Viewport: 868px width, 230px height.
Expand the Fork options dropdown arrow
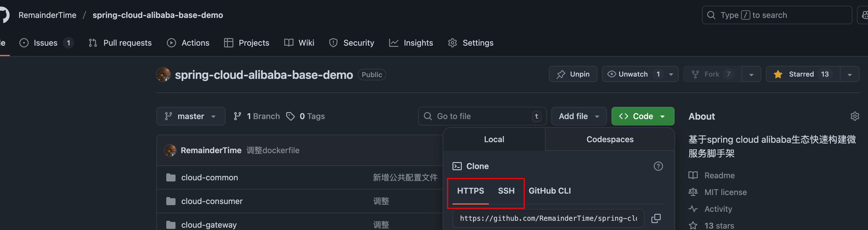tap(751, 75)
